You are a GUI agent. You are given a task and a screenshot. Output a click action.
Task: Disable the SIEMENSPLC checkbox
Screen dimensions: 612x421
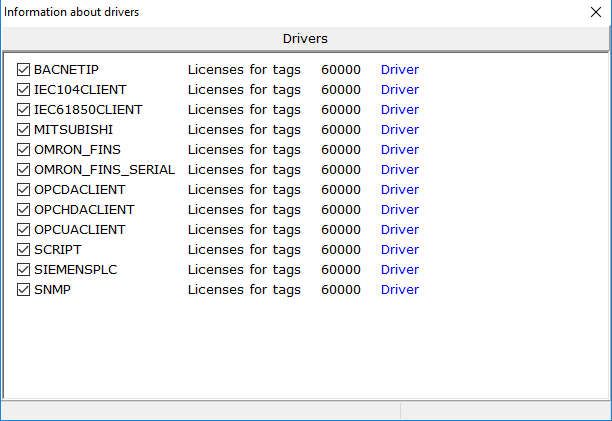point(23,270)
